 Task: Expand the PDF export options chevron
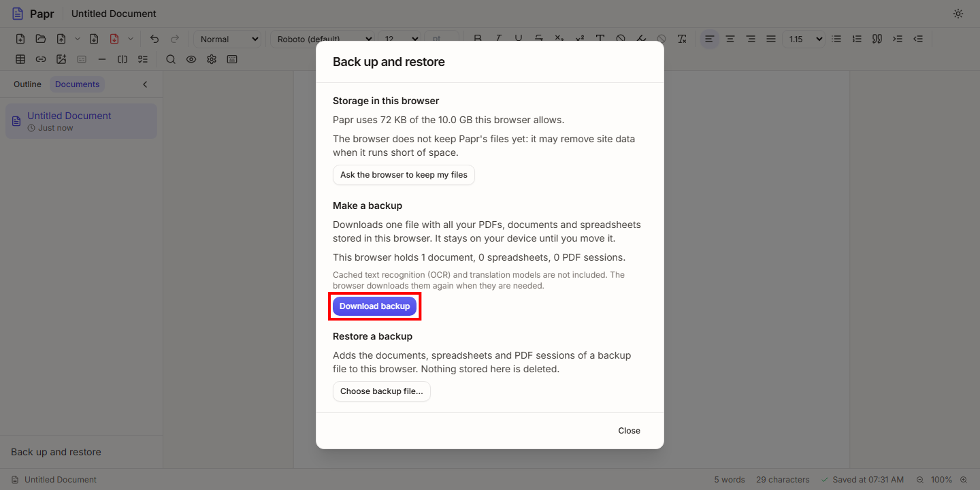[x=131, y=39]
